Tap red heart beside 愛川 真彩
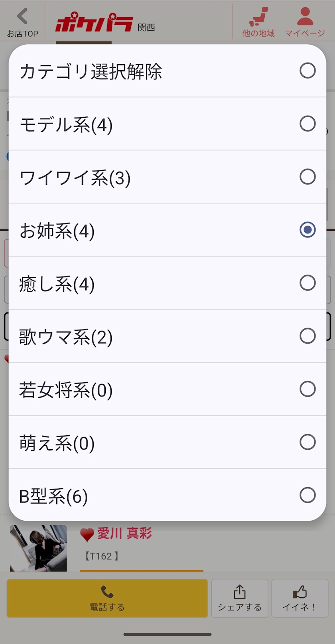335x644 pixels. tap(87, 534)
